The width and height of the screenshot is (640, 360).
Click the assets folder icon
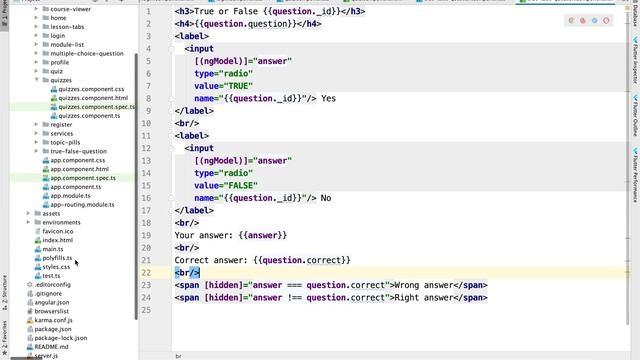38,213
